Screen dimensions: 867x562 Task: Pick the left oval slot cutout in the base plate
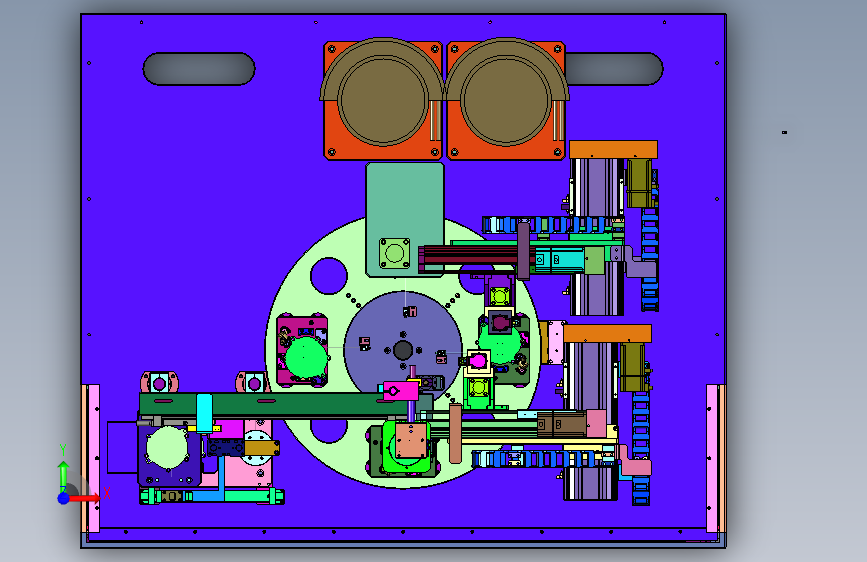199,69
